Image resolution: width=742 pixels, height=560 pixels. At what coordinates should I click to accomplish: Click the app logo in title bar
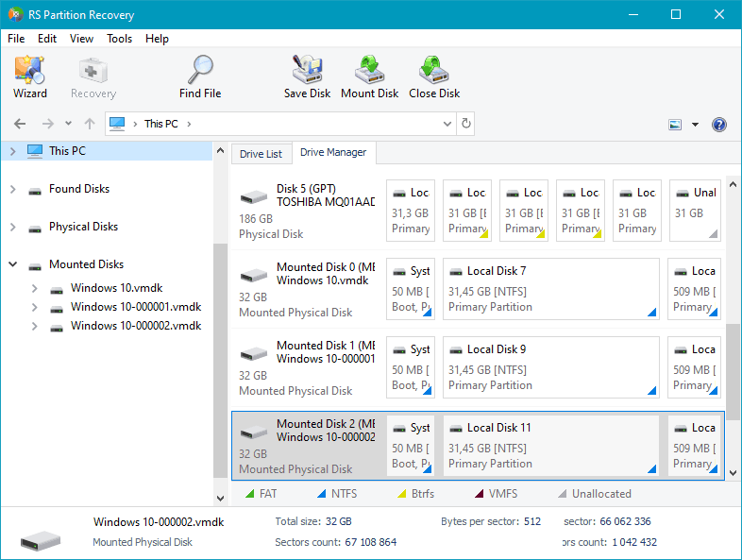point(16,14)
